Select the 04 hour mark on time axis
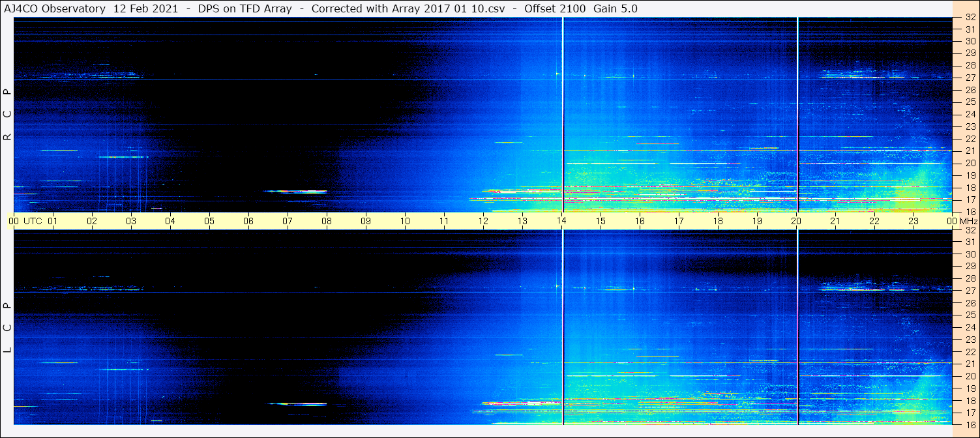 (170, 221)
